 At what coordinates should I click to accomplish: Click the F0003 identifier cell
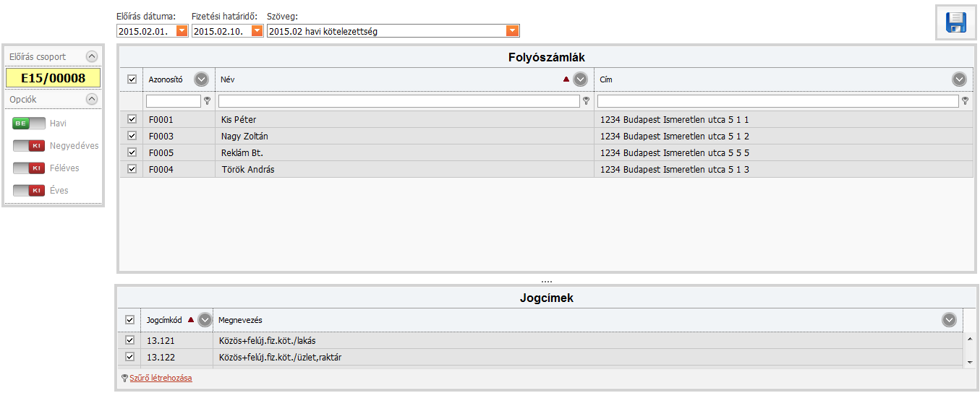tap(179, 136)
